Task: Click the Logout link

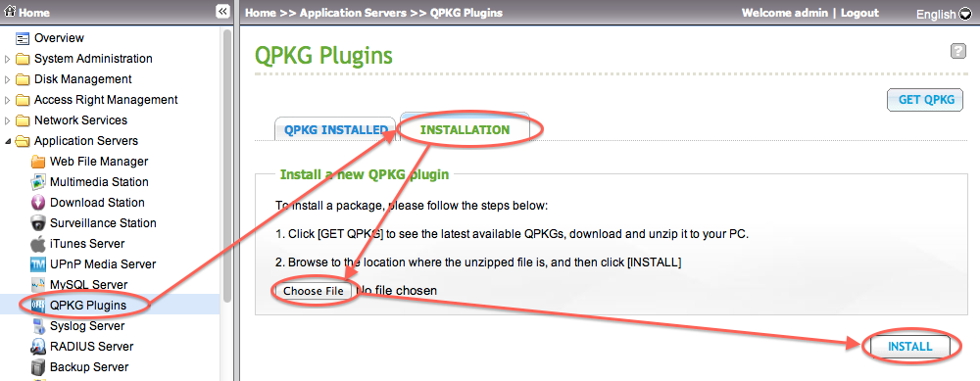Action: (x=859, y=13)
